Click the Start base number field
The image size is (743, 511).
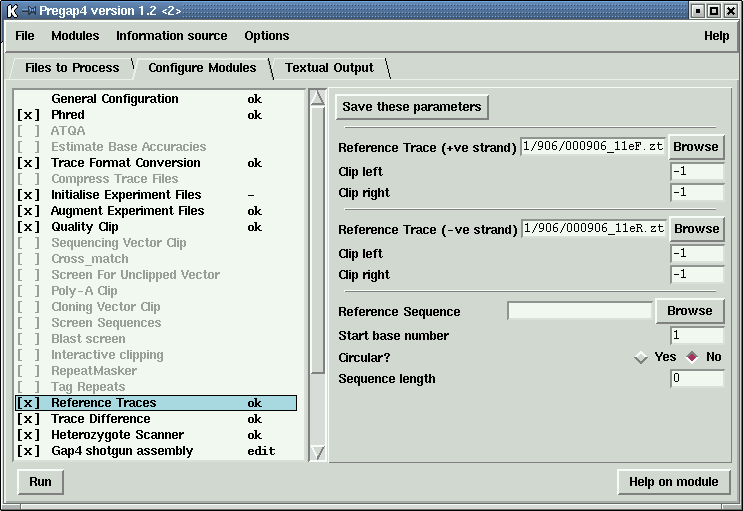(697, 336)
